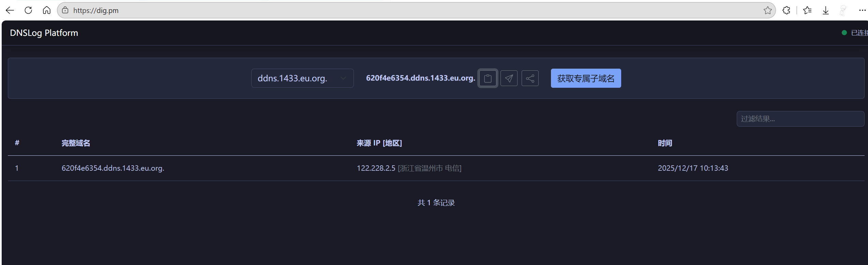The image size is (868, 265).
Task: Click the 完整域名 column header
Action: pos(76,143)
